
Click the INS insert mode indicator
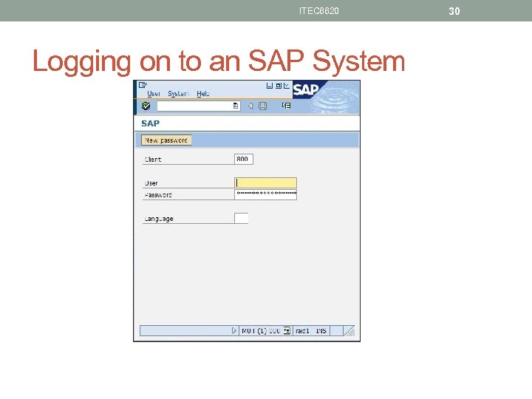point(321,331)
